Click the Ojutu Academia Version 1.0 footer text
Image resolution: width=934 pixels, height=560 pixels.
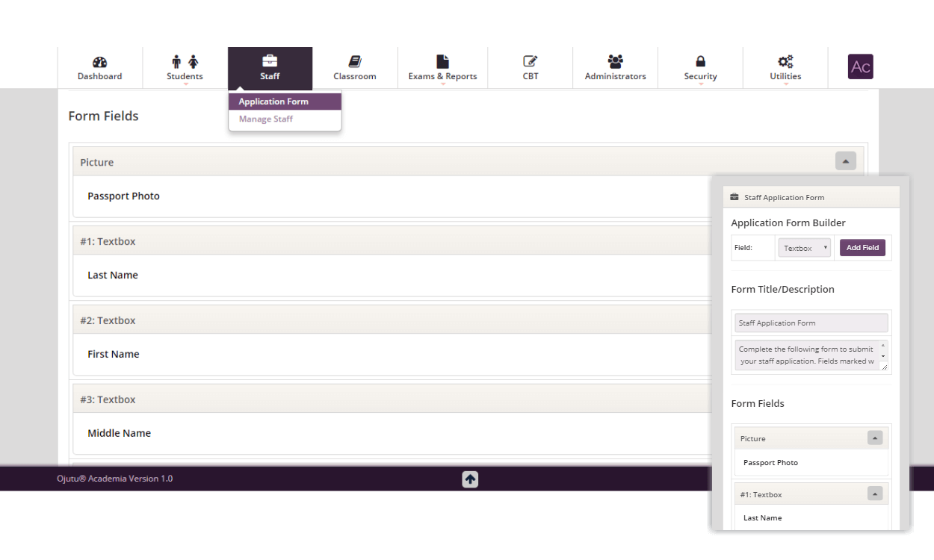(115, 479)
